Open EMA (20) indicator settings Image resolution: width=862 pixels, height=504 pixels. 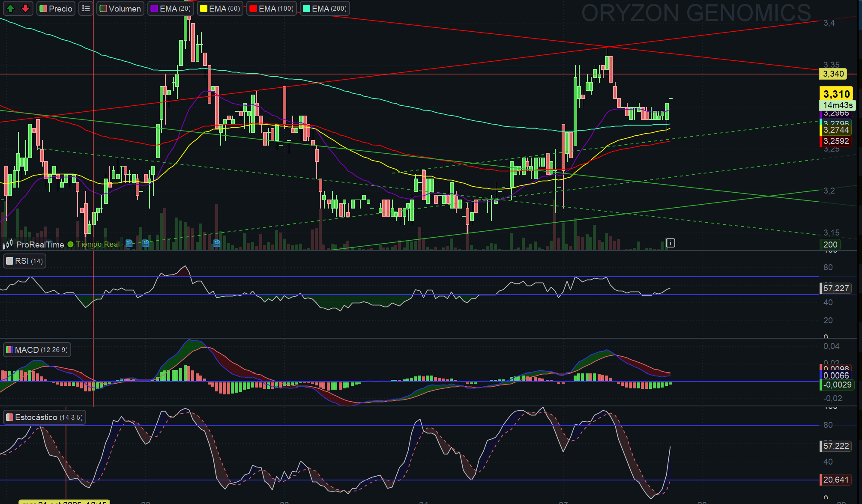[x=171, y=9]
